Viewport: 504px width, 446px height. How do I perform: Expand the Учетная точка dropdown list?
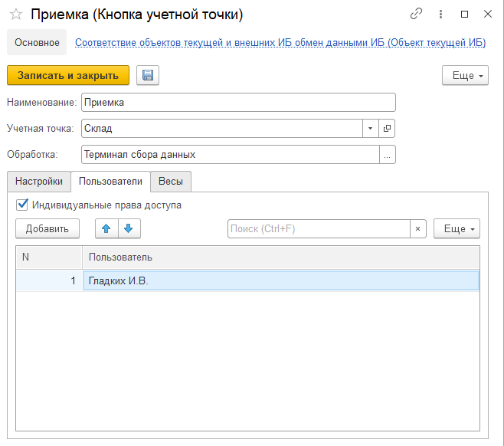click(370, 129)
